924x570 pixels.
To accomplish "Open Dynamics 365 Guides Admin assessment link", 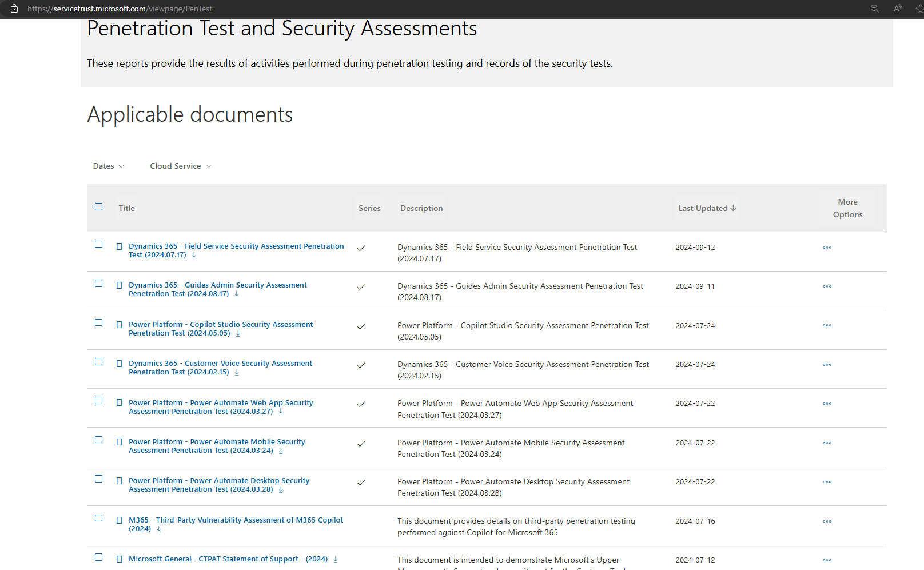I will 218,289.
